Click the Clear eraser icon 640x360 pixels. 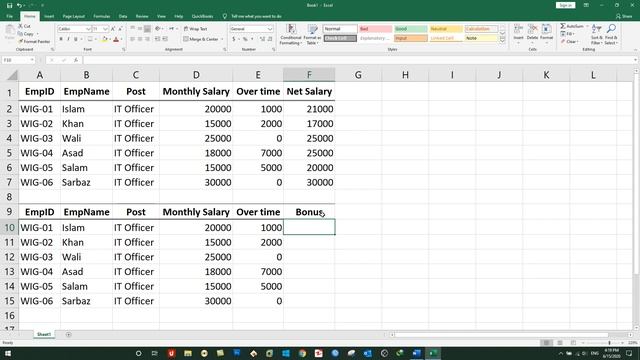[563, 42]
